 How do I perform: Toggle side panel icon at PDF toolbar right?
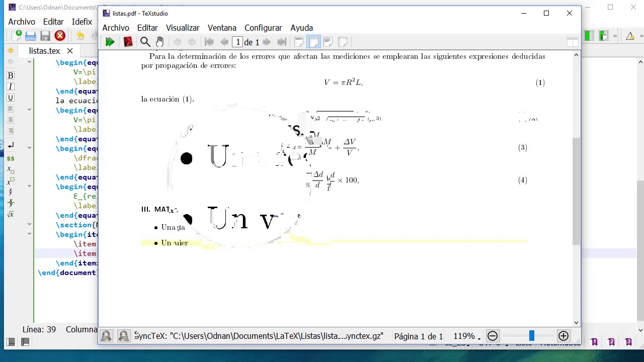click(x=573, y=42)
